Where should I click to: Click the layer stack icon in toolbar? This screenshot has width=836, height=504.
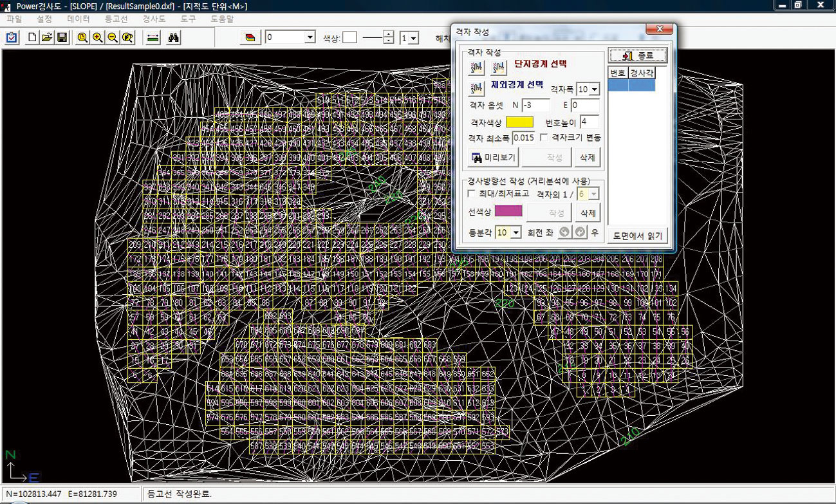coord(250,38)
